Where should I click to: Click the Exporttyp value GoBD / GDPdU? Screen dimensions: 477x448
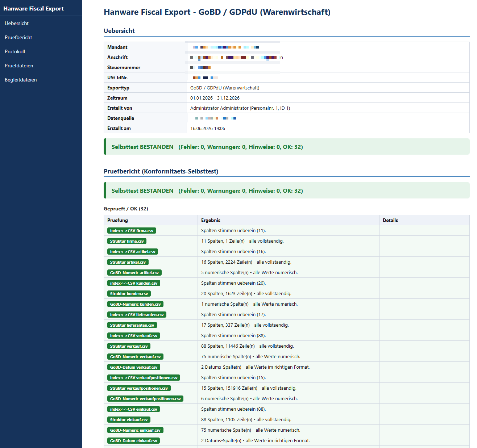225,88
